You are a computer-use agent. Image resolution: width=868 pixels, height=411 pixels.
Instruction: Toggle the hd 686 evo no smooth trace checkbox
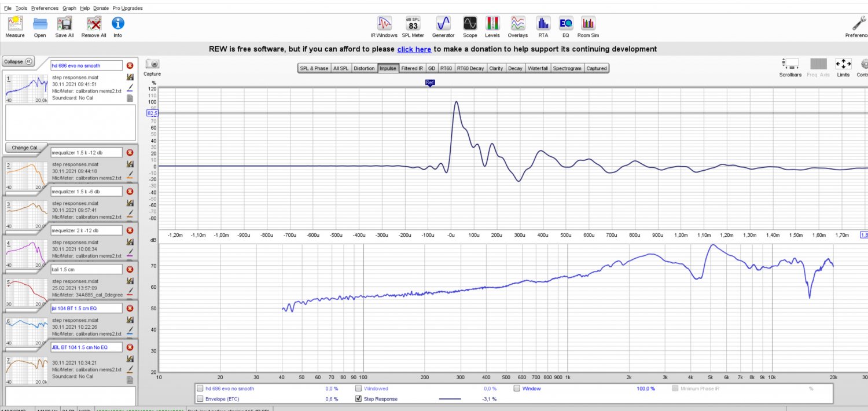(x=200, y=388)
